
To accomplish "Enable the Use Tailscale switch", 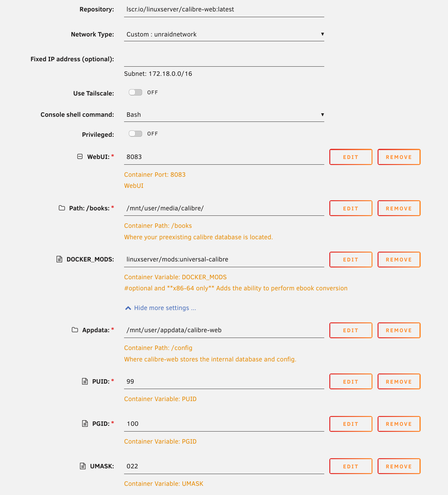I will [x=135, y=92].
